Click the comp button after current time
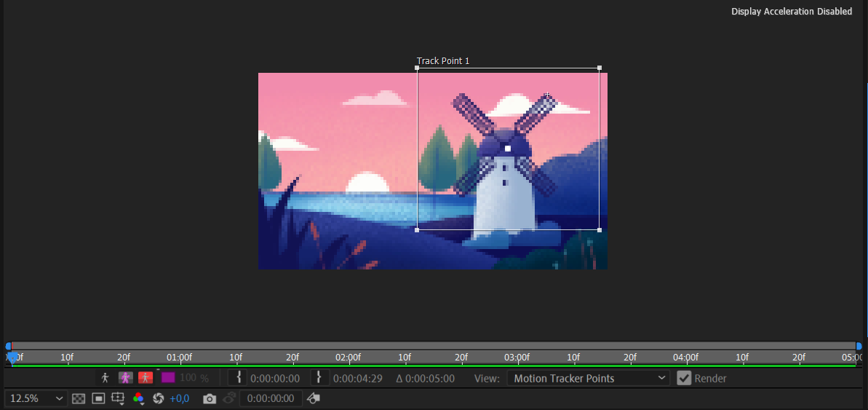This screenshot has width=868, height=410. (x=314, y=398)
